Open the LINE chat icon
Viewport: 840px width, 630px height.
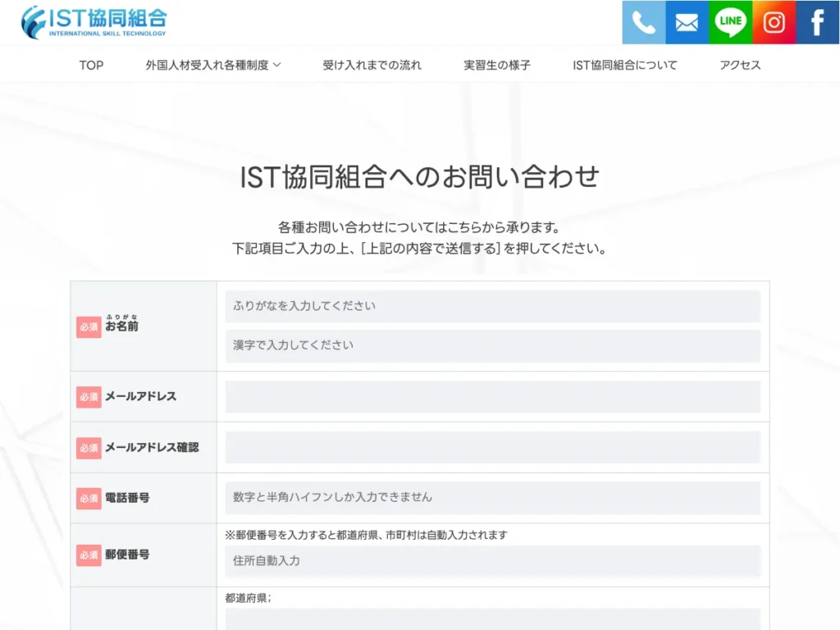click(x=731, y=22)
